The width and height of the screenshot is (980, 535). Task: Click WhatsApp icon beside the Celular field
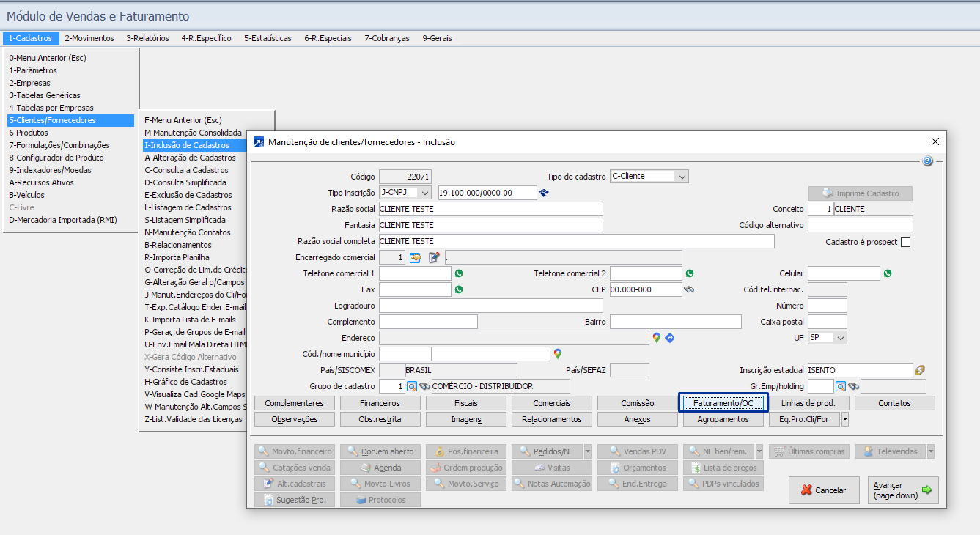887,273
